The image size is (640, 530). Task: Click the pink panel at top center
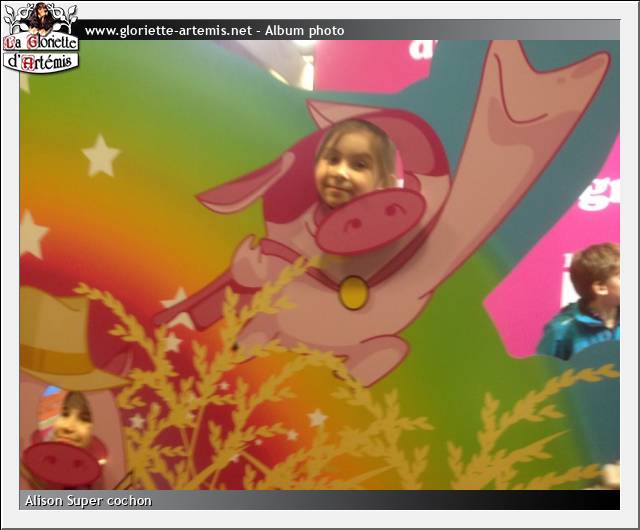pos(370,66)
